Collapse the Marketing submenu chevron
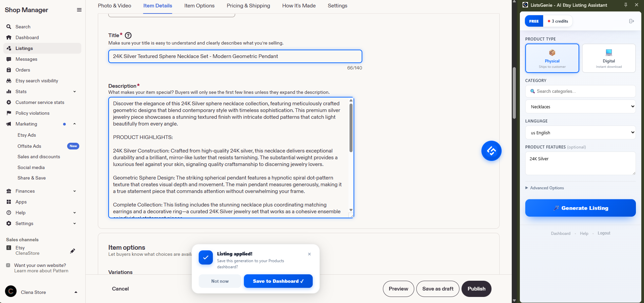This screenshot has height=303, width=644. 75,124
